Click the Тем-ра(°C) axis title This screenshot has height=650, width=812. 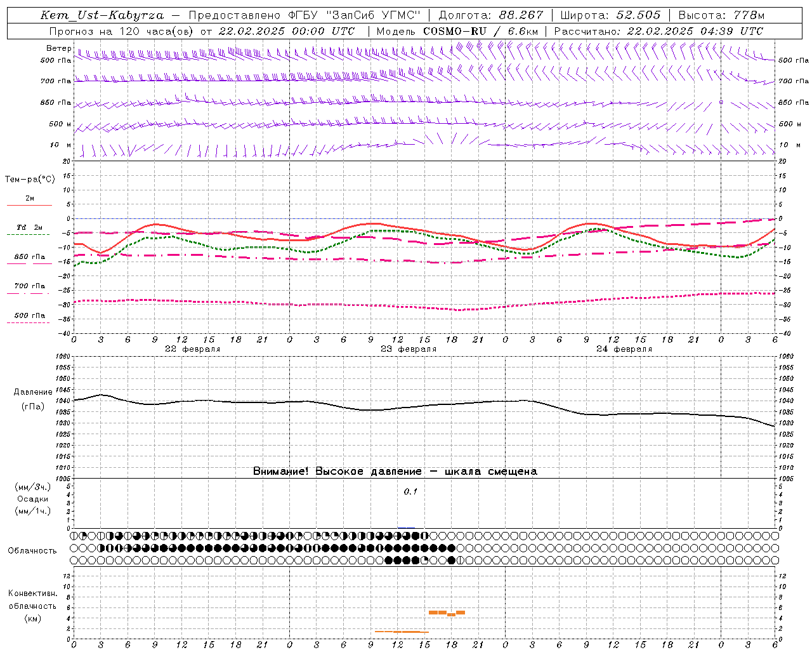[30, 180]
